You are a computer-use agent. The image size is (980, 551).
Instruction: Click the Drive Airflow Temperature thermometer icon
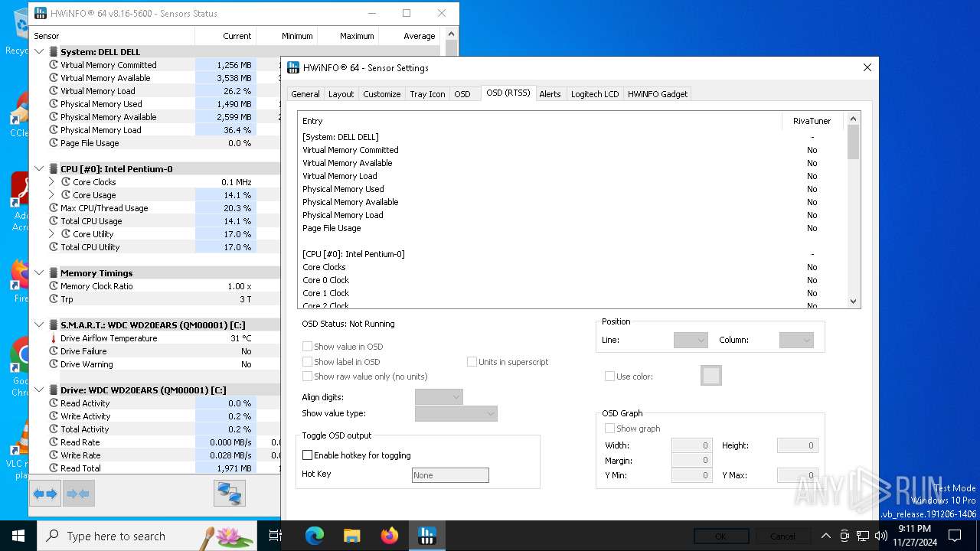[x=54, y=338]
